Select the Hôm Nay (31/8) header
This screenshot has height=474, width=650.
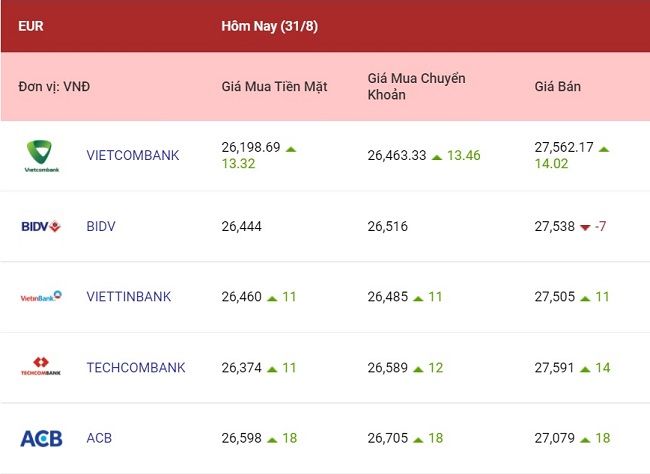pos(269,26)
